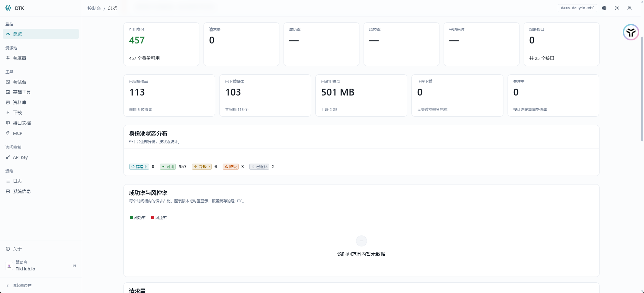Open the 系统信息 page
This screenshot has height=293, width=644.
click(x=41, y=191)
